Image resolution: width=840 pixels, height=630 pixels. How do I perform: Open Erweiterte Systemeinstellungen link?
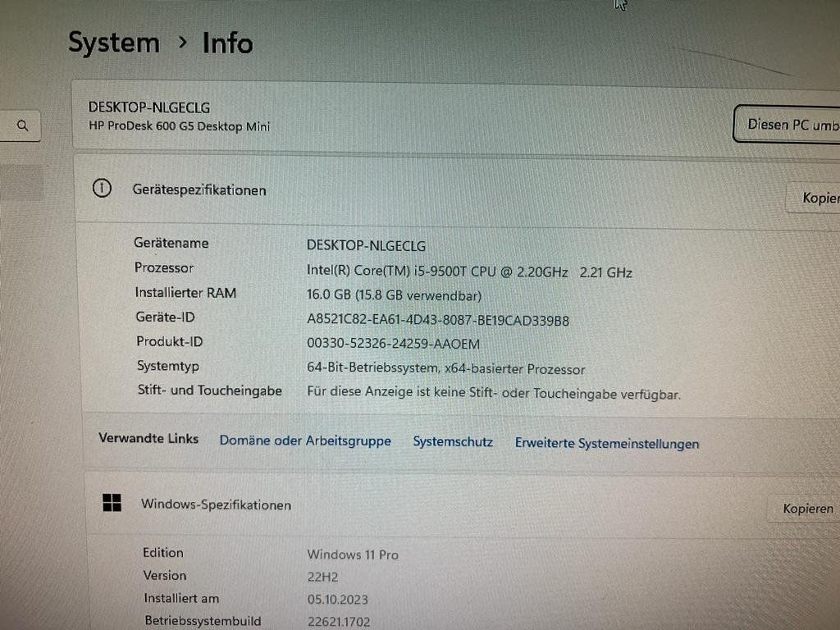(x=607, y=444)
